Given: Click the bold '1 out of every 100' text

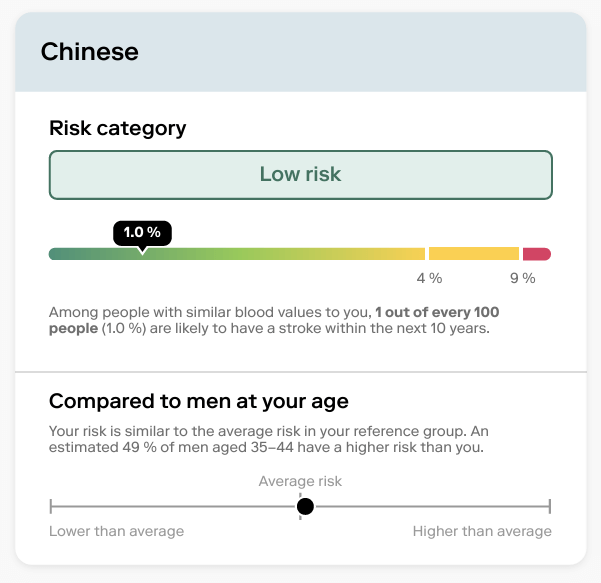Looking at the screenshot, I should [437, 312].
